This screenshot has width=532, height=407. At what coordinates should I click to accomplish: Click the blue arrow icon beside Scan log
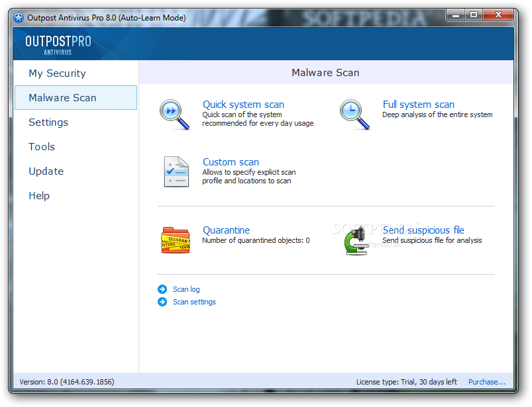[x=162, y=289]
